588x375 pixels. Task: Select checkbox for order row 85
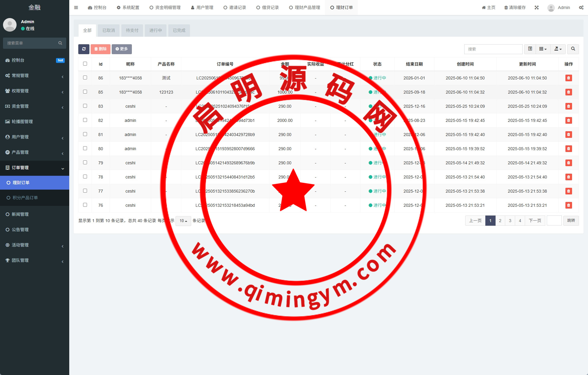[x=85, y=92]
